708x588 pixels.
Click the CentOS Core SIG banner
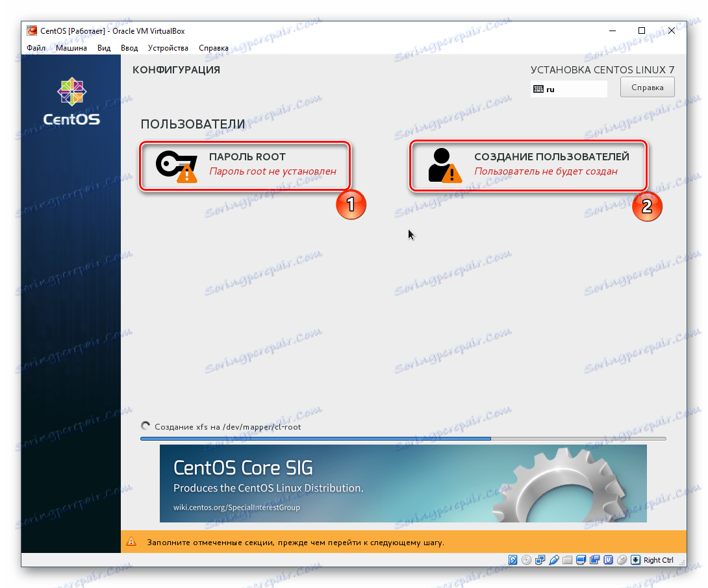point(403,484)
